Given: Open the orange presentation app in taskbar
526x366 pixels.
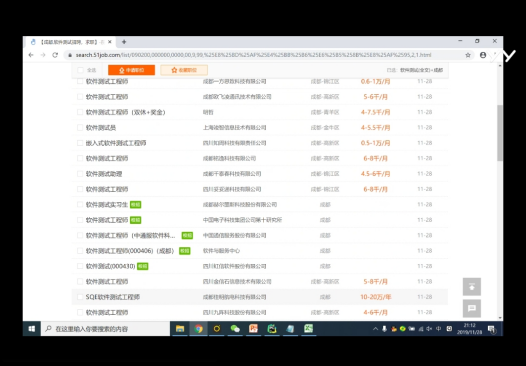Looking at the screenshot, I should (x=253, y=329).
